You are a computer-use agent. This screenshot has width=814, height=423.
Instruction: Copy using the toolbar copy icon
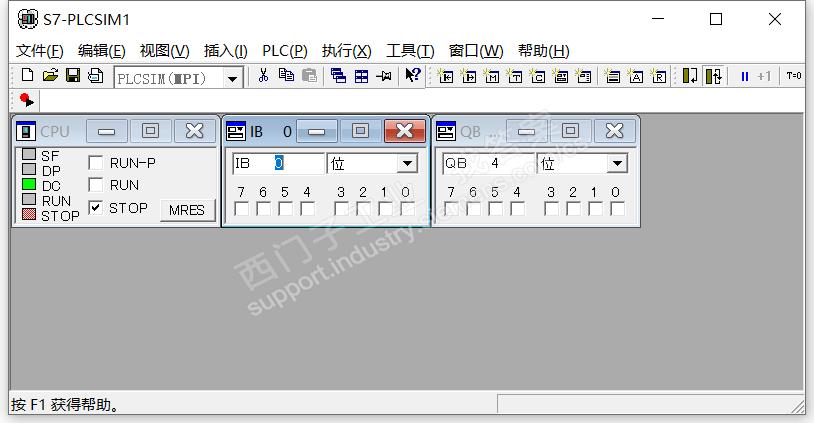[x=286, y=76]
